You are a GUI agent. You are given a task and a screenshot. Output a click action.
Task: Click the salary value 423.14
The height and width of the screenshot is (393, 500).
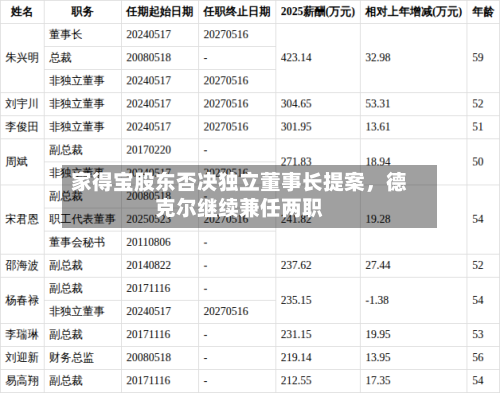(296, 58)
